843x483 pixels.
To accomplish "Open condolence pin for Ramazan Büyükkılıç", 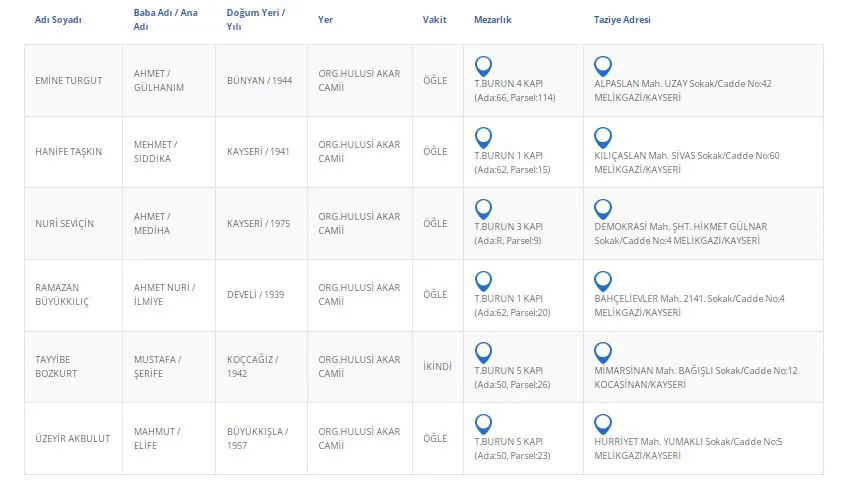I will coord(602,281).
